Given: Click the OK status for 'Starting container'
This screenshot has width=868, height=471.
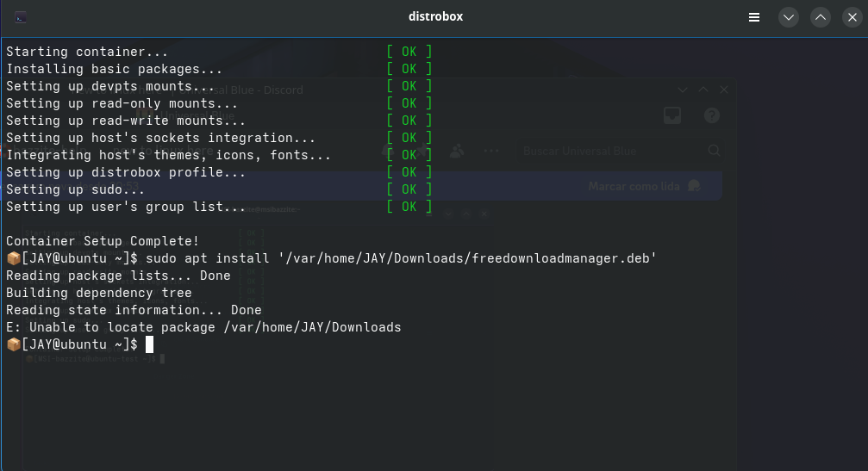Looking at the screenshot, I should tap(409, 52).
